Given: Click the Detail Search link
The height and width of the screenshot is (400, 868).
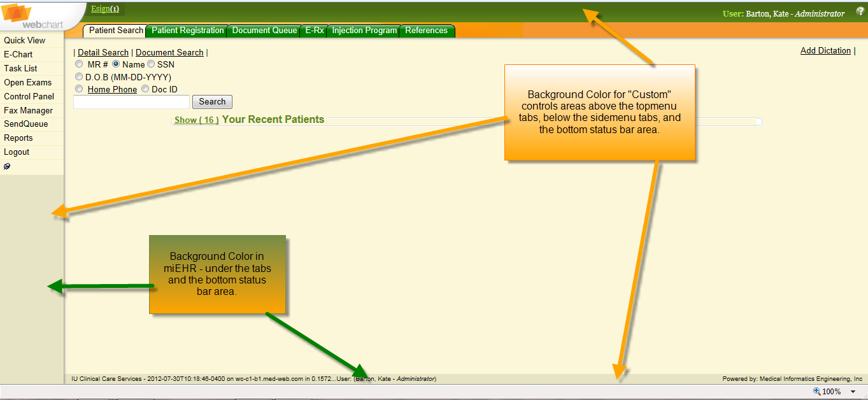Looking at the screenshot, I should click(x=103, y=53).
